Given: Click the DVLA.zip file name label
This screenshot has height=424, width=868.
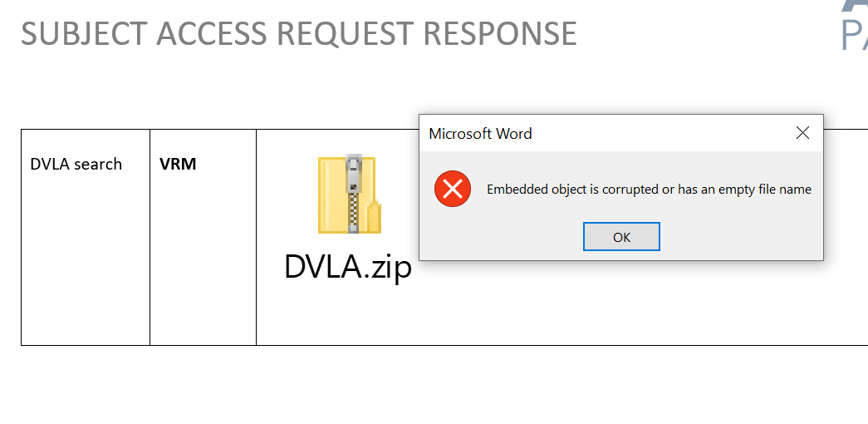Looking at the screenshot, I should (348, 267).
